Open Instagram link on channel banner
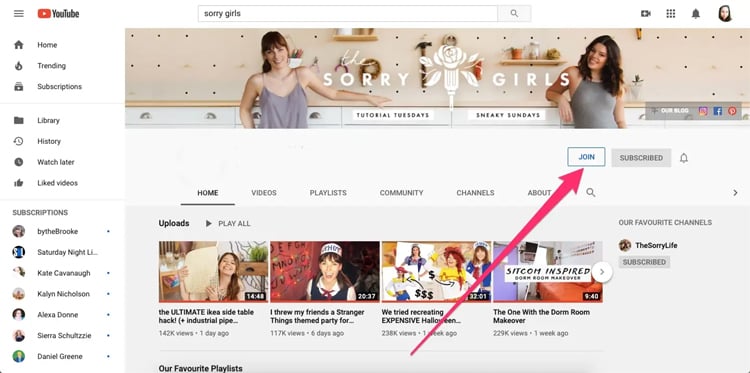The image size is (750, 373). point(703,111)
